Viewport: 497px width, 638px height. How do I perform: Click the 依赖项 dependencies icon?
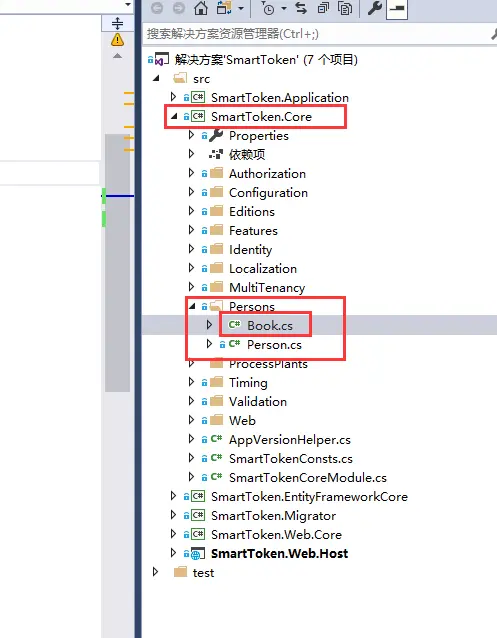216,154
